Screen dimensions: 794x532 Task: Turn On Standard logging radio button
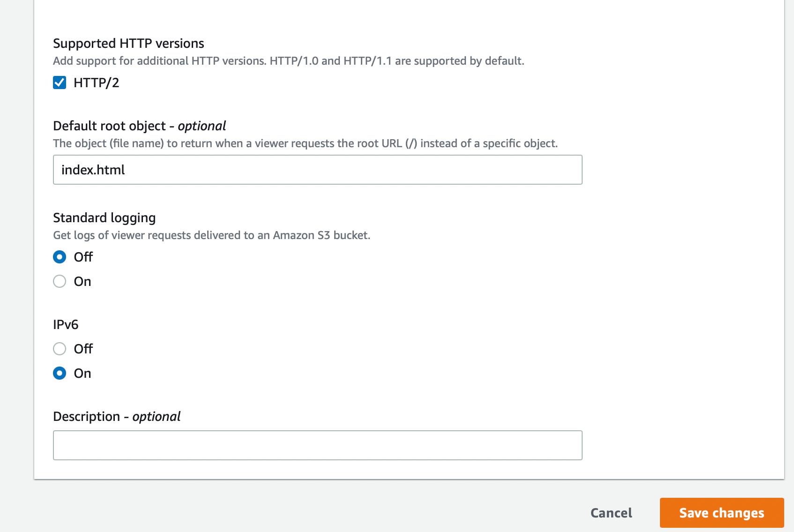click(60, 281)
